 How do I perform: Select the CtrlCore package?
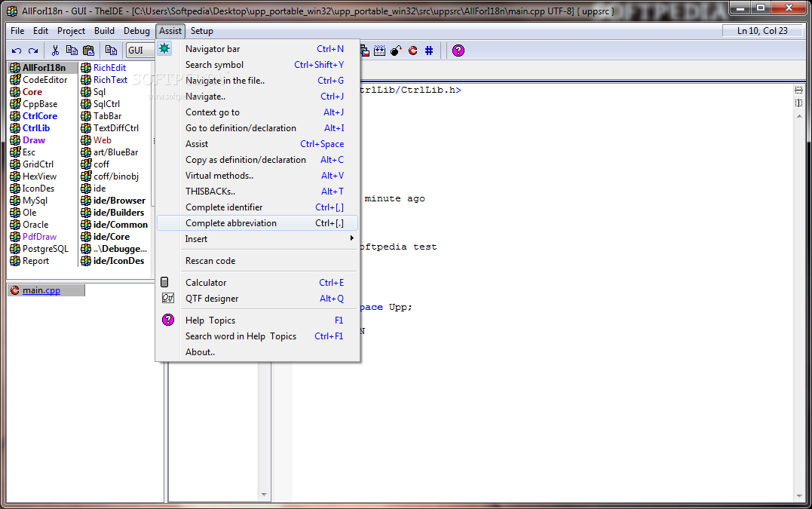tap(40, 116)
